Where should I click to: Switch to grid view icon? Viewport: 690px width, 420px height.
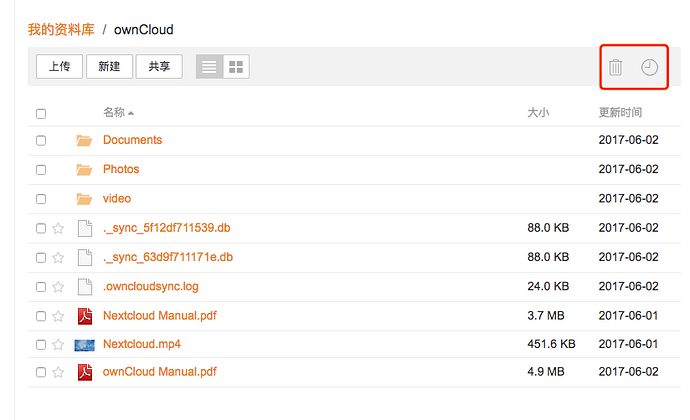(x=236, y=67)
